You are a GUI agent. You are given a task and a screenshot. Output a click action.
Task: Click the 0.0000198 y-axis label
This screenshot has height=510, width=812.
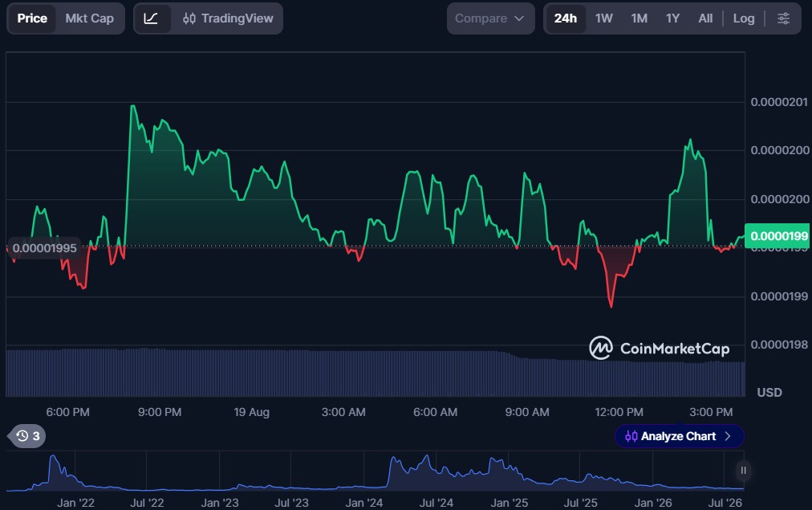click(779, 345)
